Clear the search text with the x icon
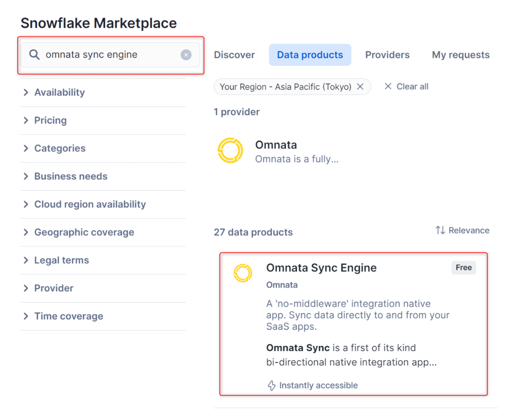The width and height of the screenshot is (517, 420). pos(186,55)
